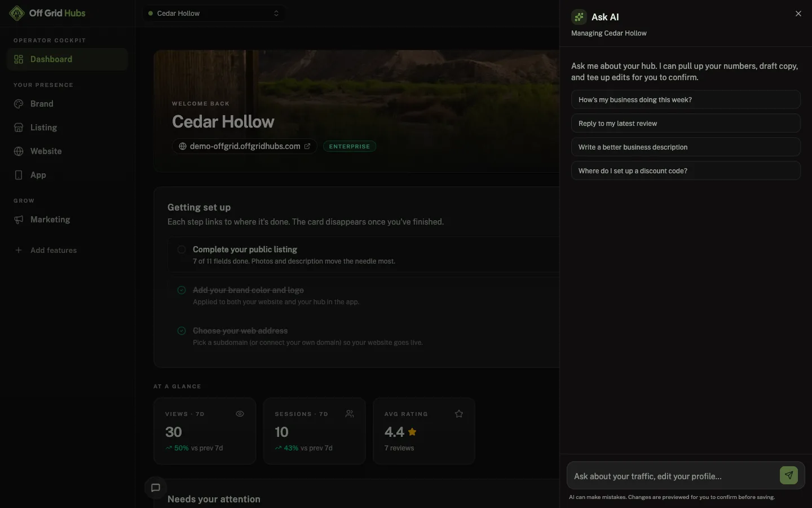Click the globe icon in the domain pill
This screenshot has height=508, width=812.
point(183,146)
